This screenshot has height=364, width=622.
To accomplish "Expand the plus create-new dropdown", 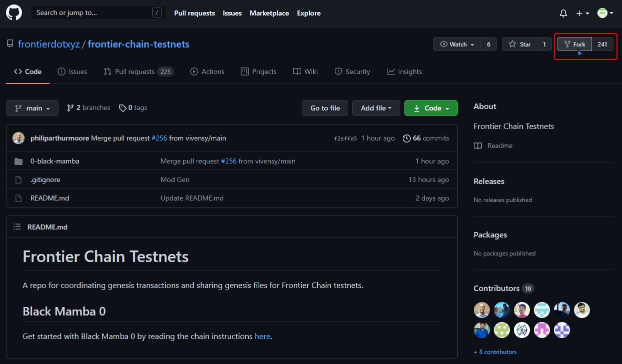I will pos(582,13).
